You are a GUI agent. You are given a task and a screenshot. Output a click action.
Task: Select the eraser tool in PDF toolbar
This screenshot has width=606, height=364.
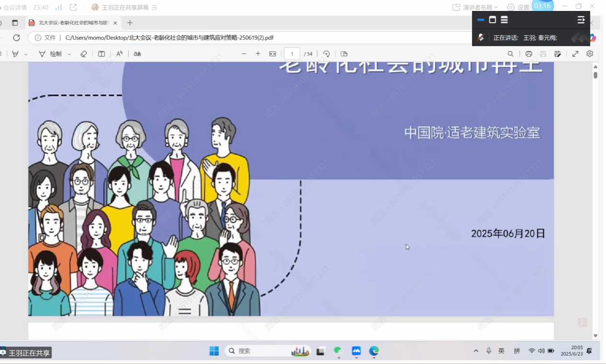83,54
